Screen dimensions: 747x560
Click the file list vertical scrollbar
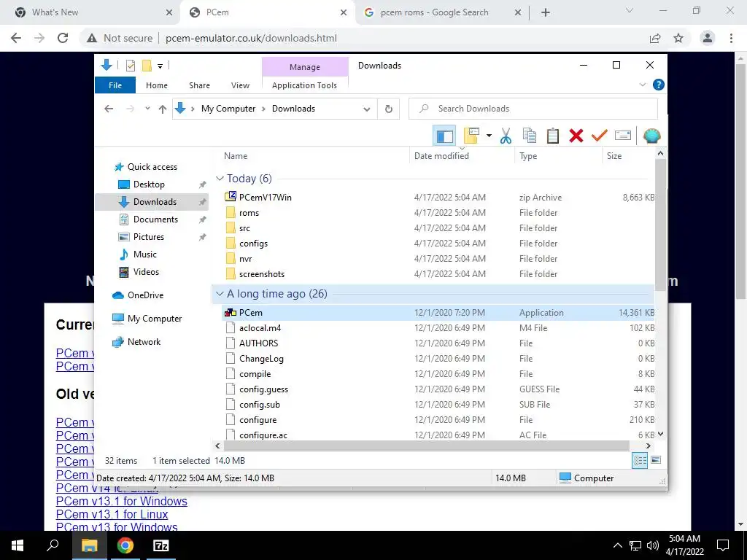[660, 225]
